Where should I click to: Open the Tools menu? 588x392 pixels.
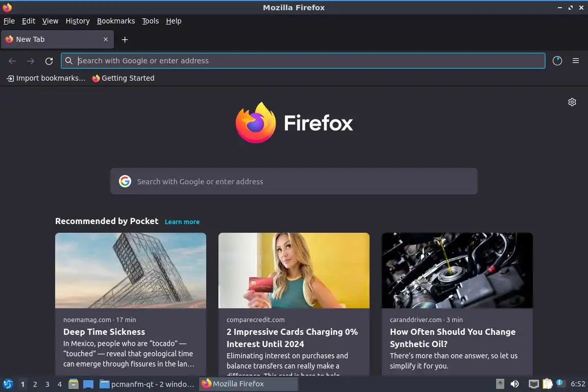[151, 21]
